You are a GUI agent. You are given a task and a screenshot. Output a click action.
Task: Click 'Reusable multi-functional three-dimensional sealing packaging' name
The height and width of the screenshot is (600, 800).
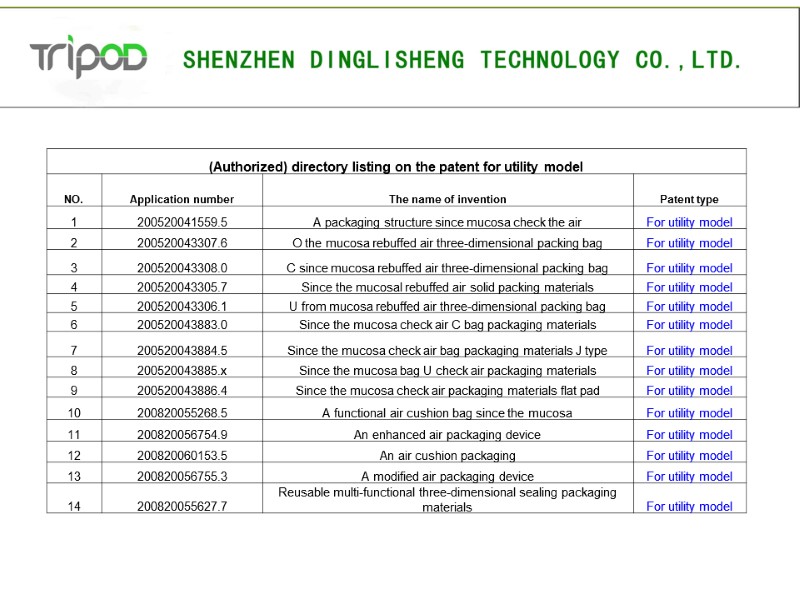tap(447, 499)
